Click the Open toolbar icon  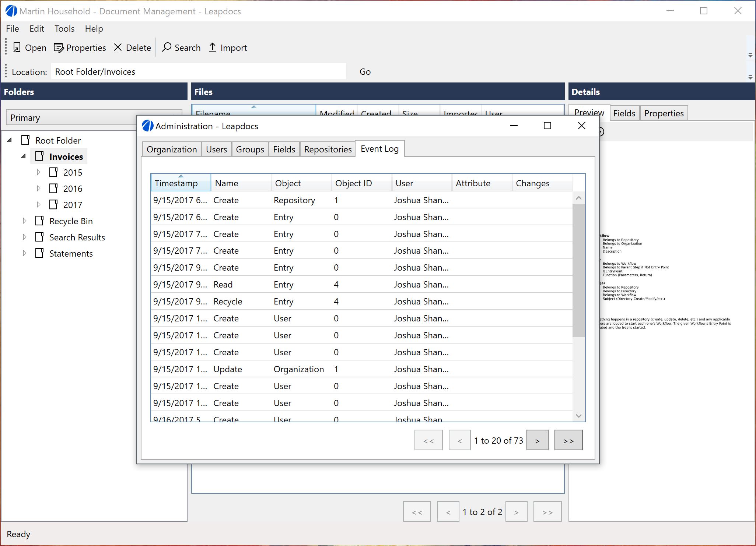pos(17,47)
